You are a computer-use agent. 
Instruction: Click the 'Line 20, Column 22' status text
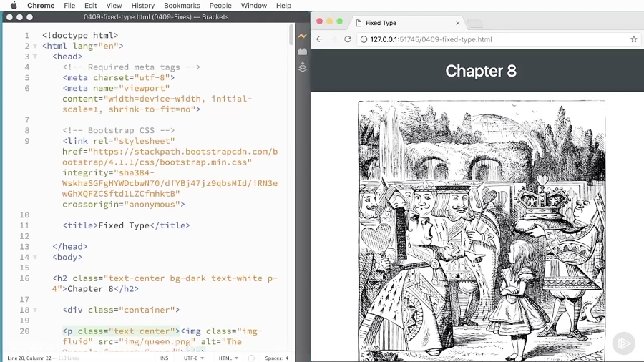tap(29, 358)
